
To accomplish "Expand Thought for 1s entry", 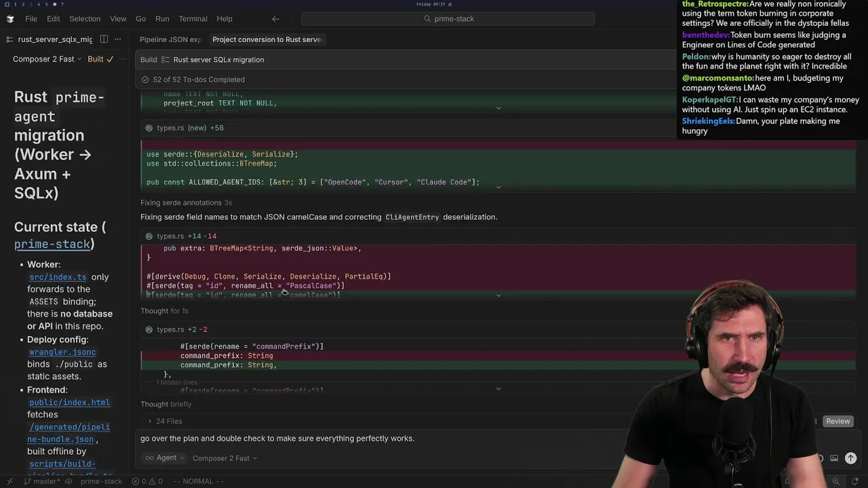I will [164, 310].
